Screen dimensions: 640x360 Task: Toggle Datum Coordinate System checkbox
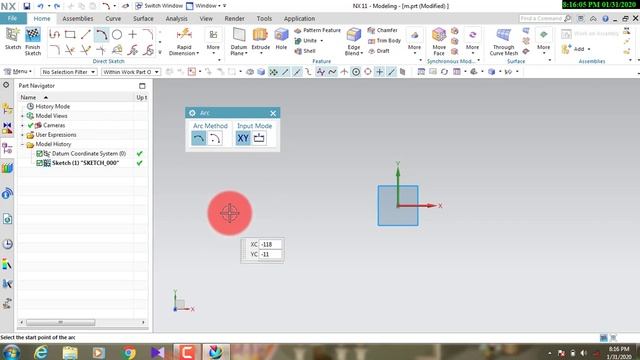tap(40, 153)
